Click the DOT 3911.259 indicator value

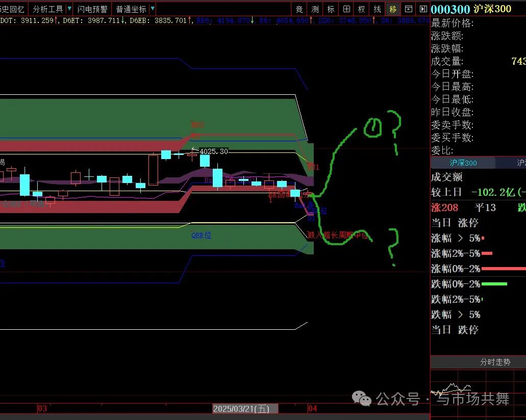pyautogui.click(x=29, y=21)
